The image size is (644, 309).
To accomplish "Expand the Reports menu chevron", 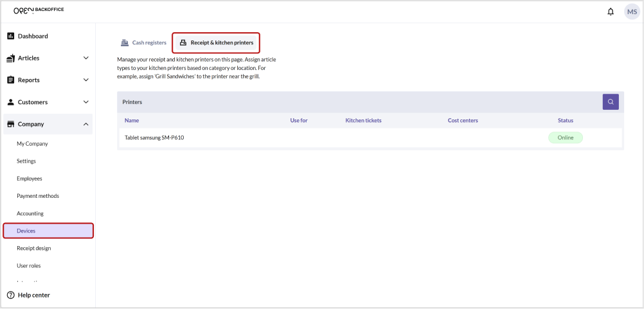I will 86,80.
